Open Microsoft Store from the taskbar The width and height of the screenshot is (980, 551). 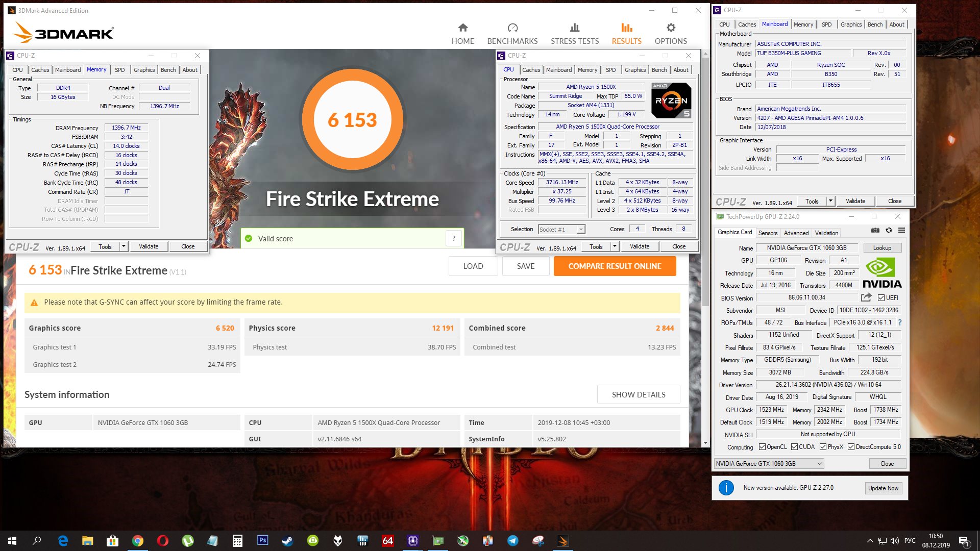[113, 541]
